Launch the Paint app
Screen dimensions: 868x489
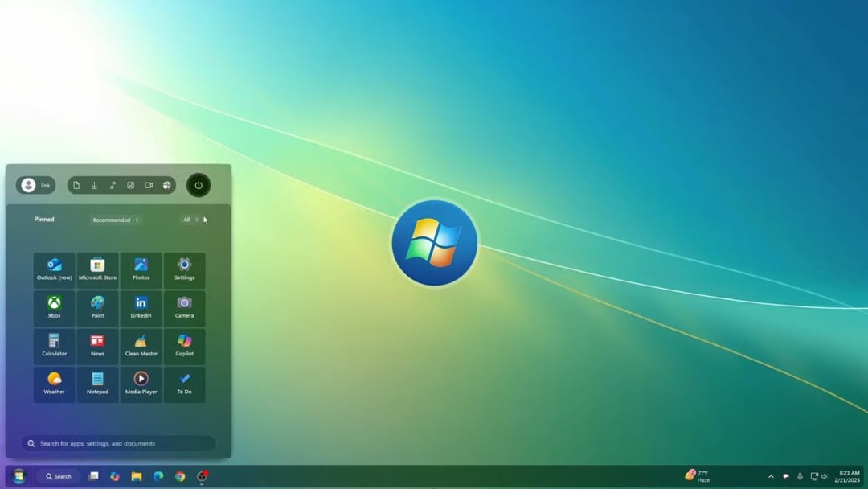click(x=97, y=308)
